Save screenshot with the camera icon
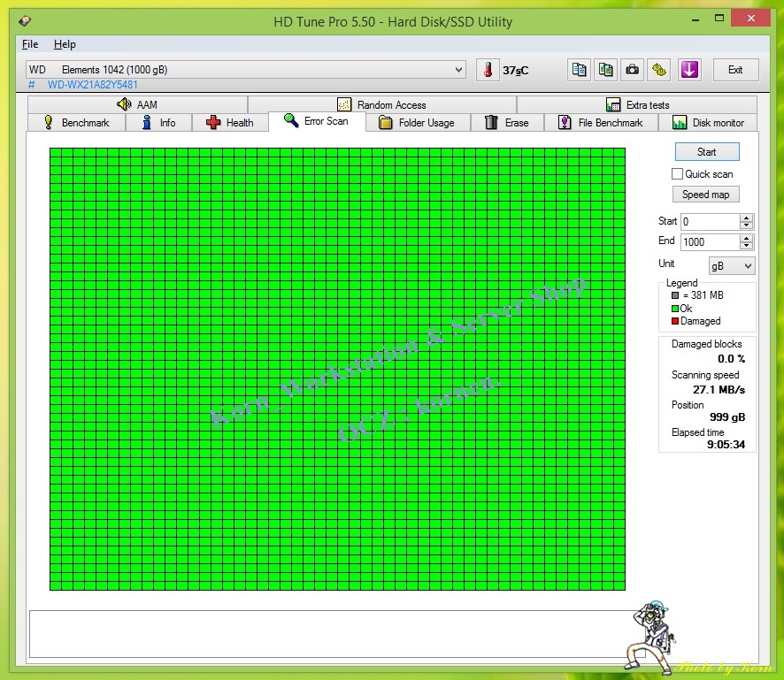The width and height of the screenshot is (784, 680). [633, 70]
